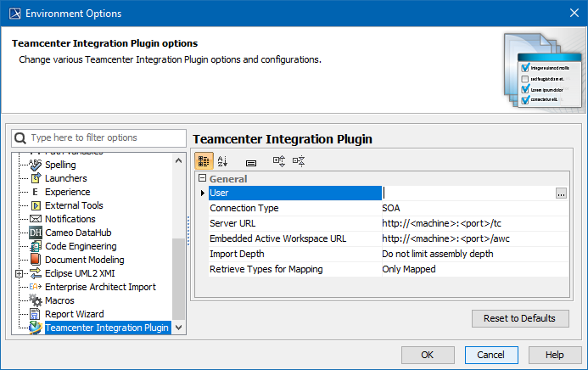This screenshot has width=588, height=370.
Task: Select Report Wizard in options tree
Action: (73, 314)
